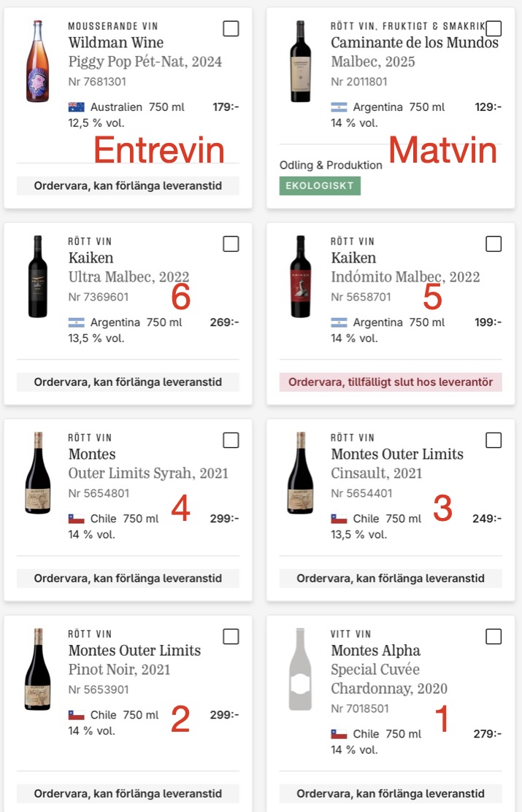
Task: Open the Wildman Wine product title
Action: [x=116, y=42]
